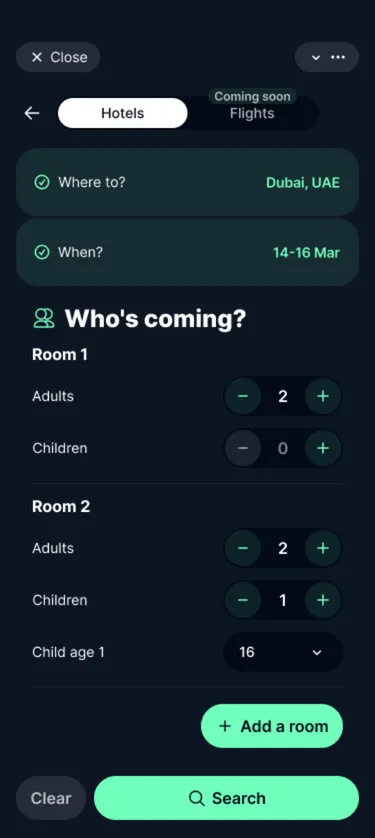Decrease Room 1 adults with minus icon
This screenshot has height=838, width=375.
tap(243, 396)
